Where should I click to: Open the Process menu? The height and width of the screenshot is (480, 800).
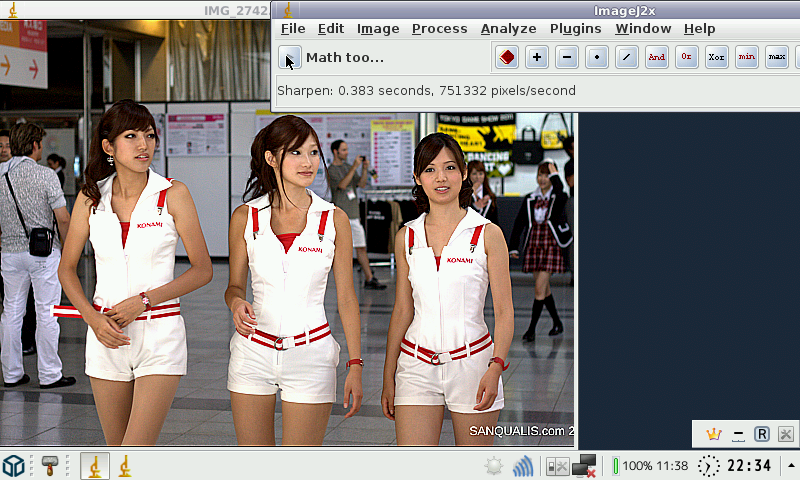pyautogui.click(x=439, y=29)
